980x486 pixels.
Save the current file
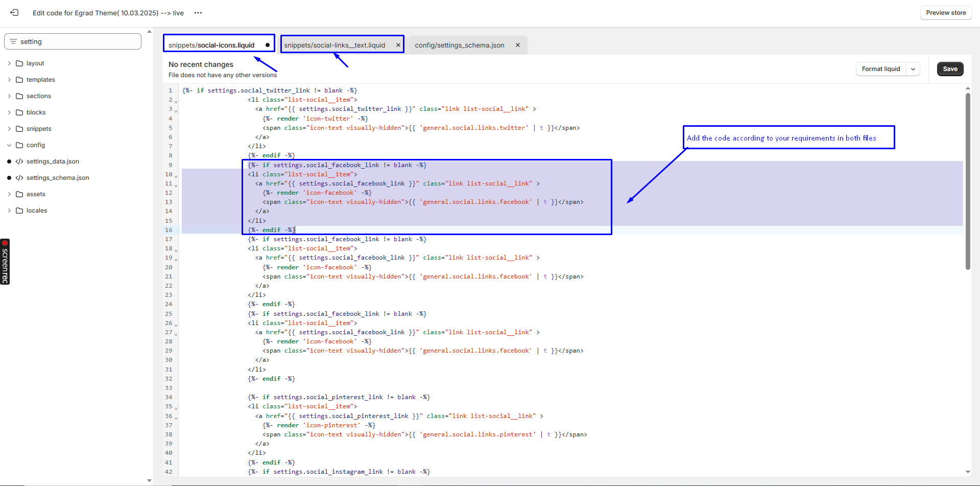tap(950, 69)
